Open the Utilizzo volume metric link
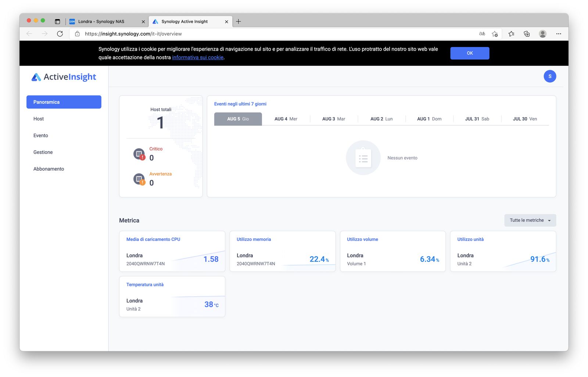Image resolution: width=588 pixels, height=377 pixels. 362,239
